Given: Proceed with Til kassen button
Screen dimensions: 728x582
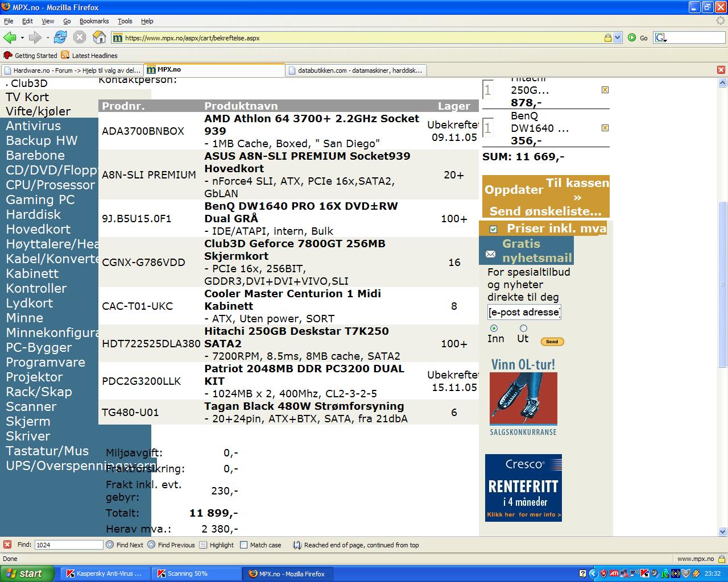Looking at the screenshot, I should coord(577,190).
